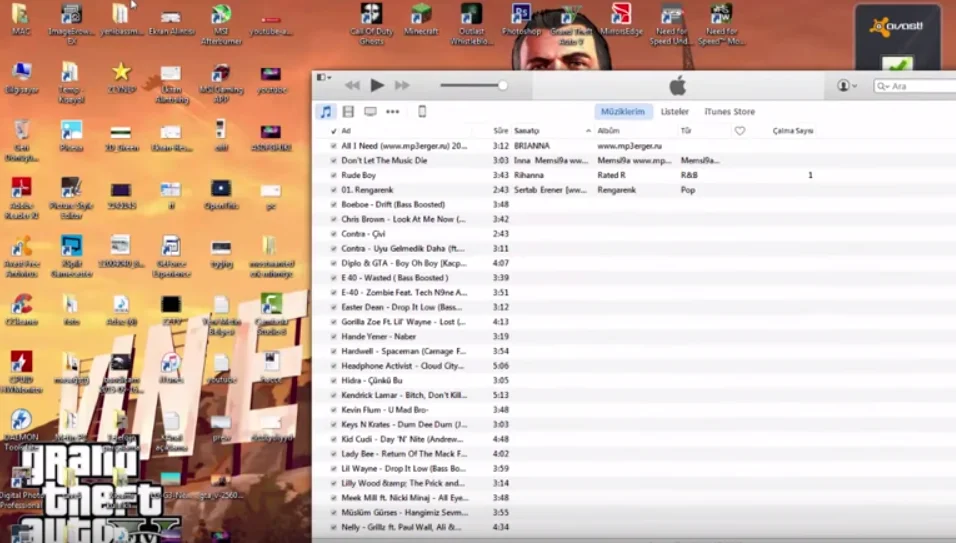The height and width of the screenshot is (543, 956).
Task: Adjust the iTunes volume slider knob
Action: pyautogui.click(x=502, y=85)
